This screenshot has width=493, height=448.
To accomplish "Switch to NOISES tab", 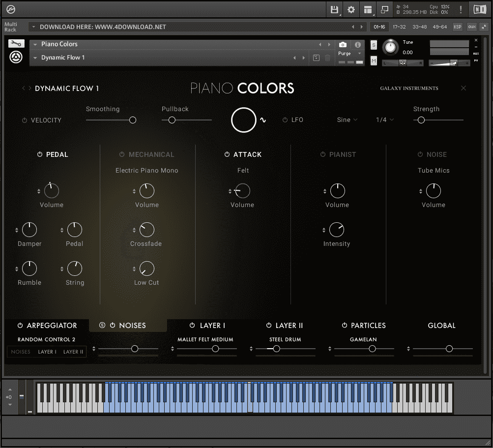I will point(132,325).
